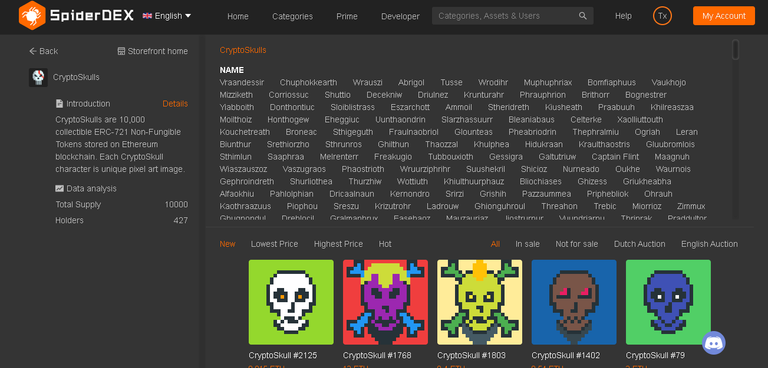Filter by All

(495, 244)
